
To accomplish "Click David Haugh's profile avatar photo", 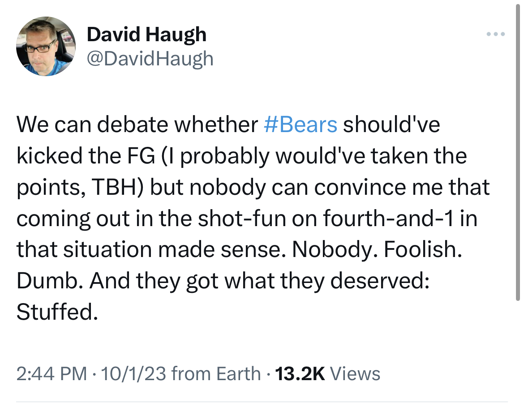I will [x=46, y=47].
